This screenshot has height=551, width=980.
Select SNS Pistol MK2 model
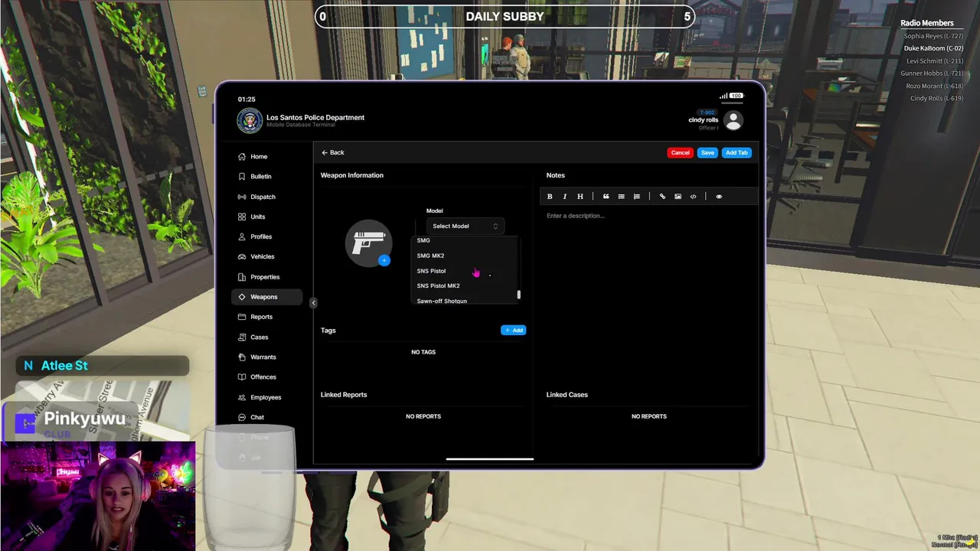438,286
